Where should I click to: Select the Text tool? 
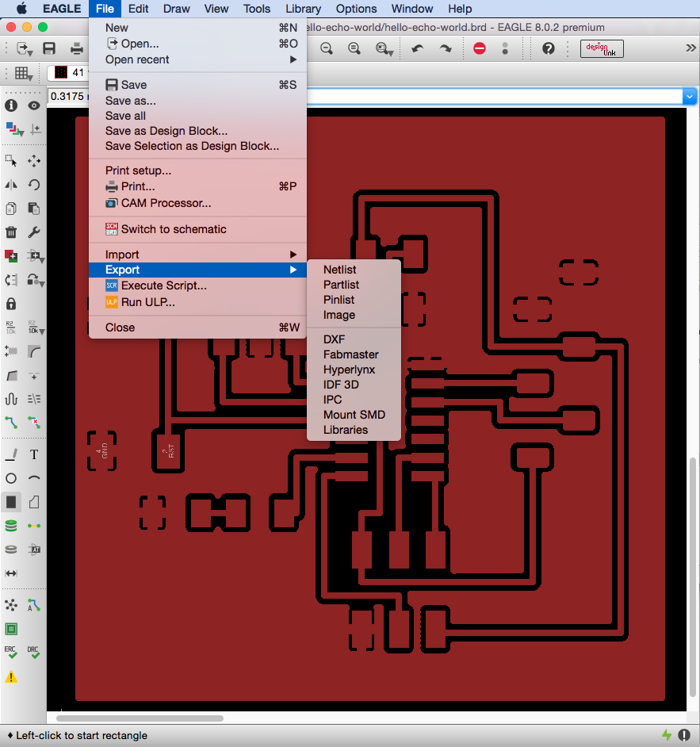[x=34, y=454]
